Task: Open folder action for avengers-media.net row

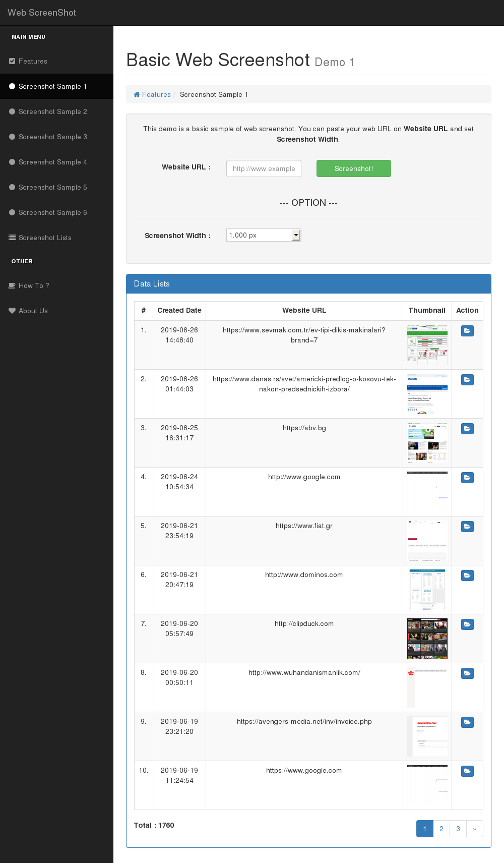Action: tap(467, 722)
